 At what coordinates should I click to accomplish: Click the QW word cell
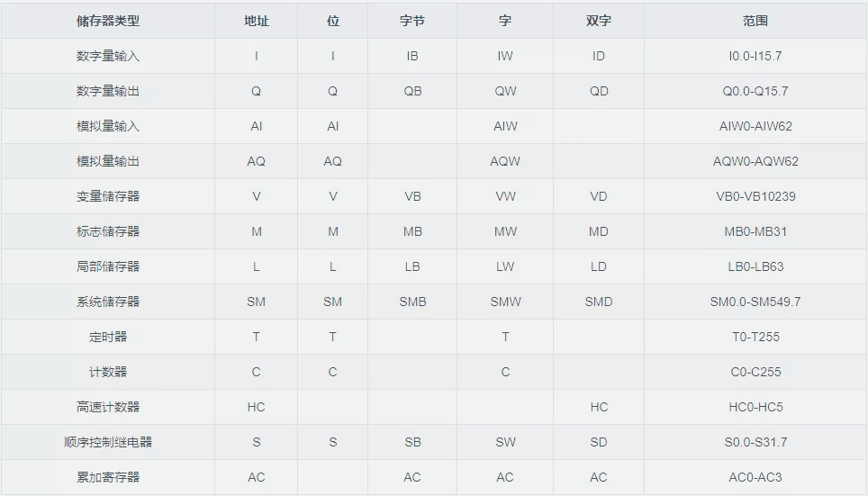[x=505, y=91]
